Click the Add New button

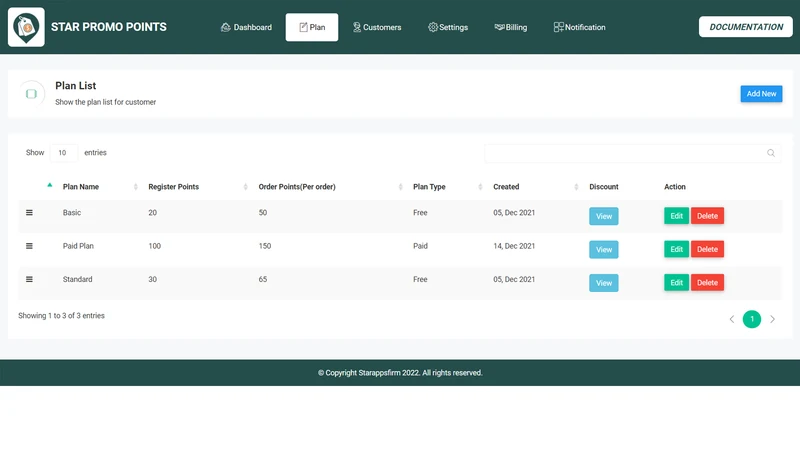tap(761, 94)
